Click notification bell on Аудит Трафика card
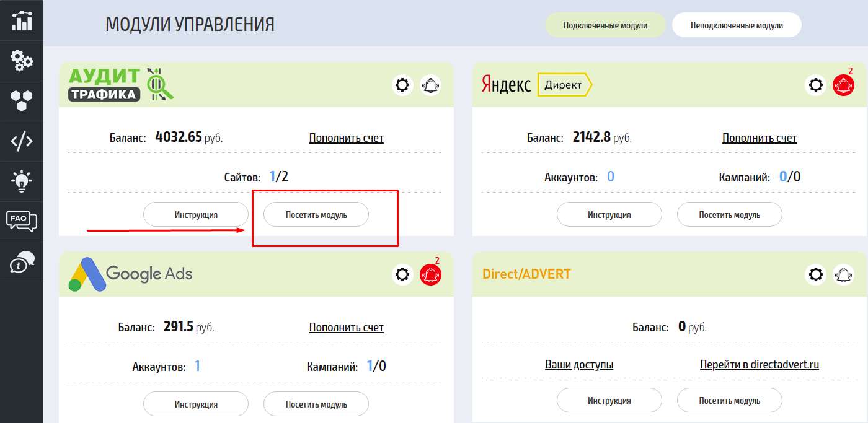This screenshot has height=423, width=868. pyautogui.click(x=430, y=85)
